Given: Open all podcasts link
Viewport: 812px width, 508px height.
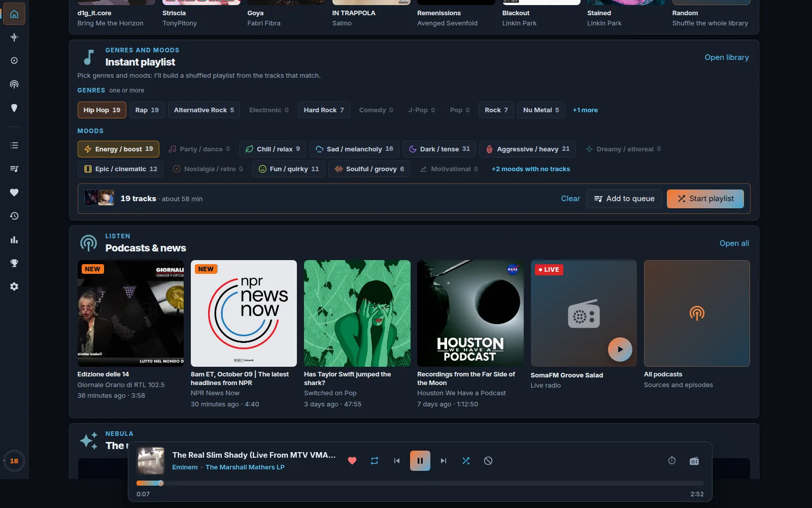Looking at the screenshot, I should (x=734, y=243).
